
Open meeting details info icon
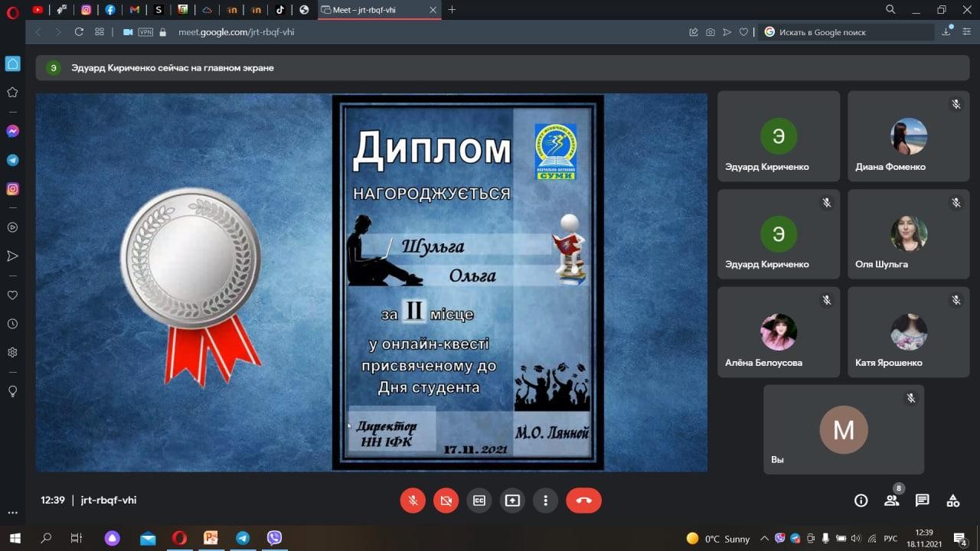tap(861, 500)
